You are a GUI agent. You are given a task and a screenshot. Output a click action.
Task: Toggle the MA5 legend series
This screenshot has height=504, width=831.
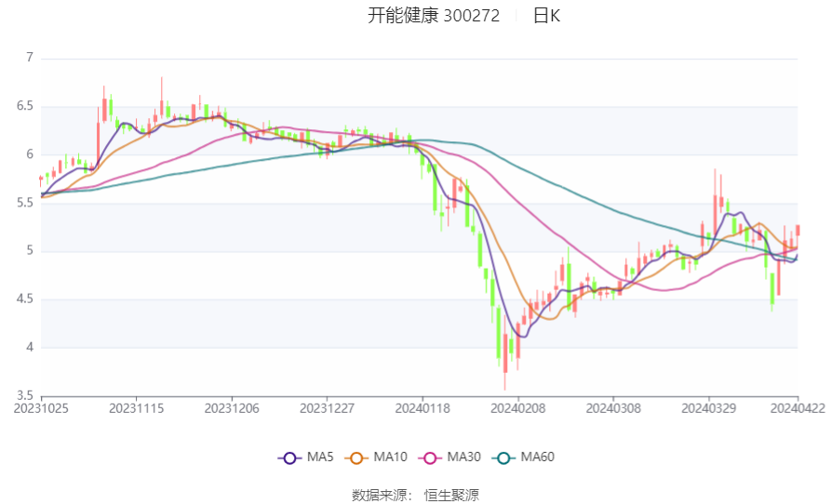point(306,458)
